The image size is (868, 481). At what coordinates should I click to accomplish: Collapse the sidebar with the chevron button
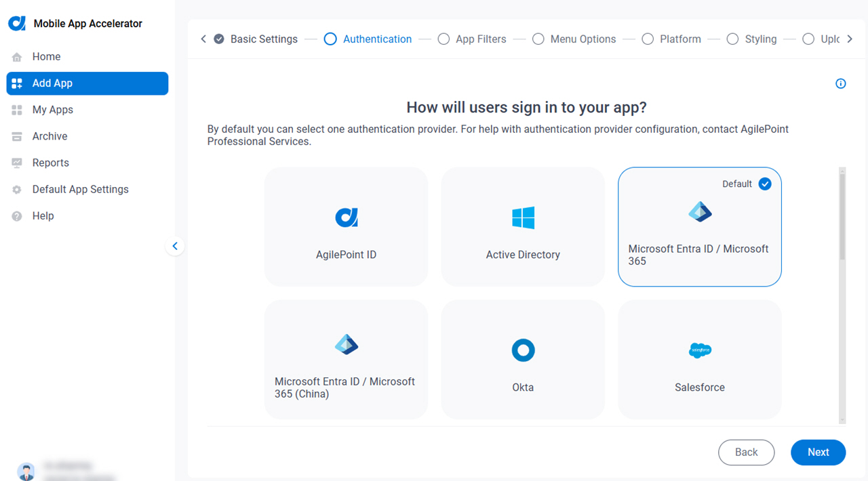click(175, 246)
